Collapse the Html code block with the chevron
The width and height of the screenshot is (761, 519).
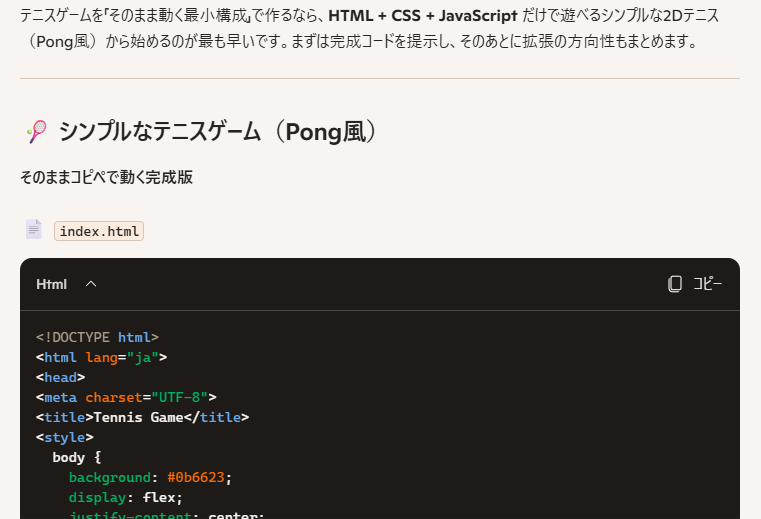pos(91,284)
